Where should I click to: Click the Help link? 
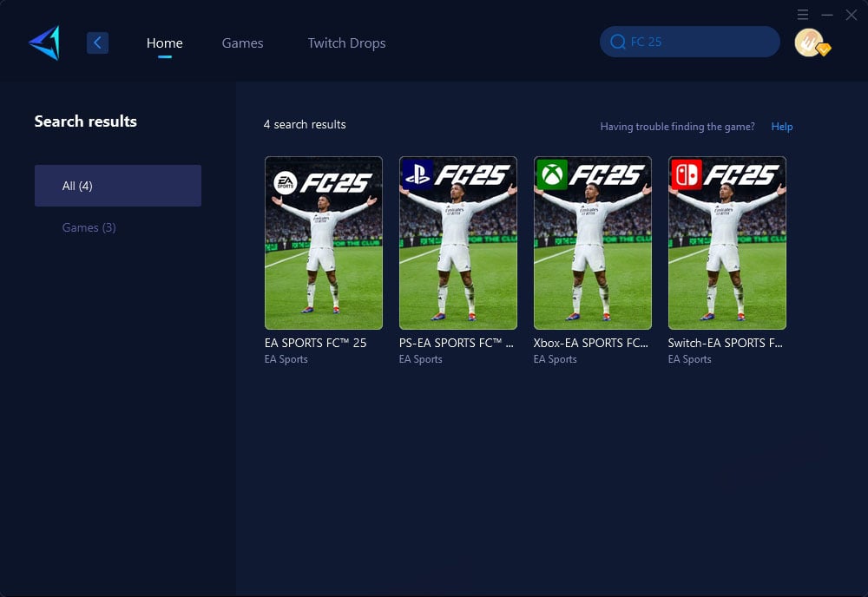pyautogui.click(x=782, y=126)
